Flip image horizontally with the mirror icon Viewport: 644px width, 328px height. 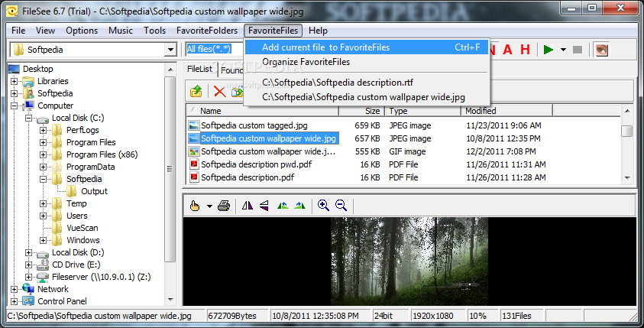click(248, 206)
